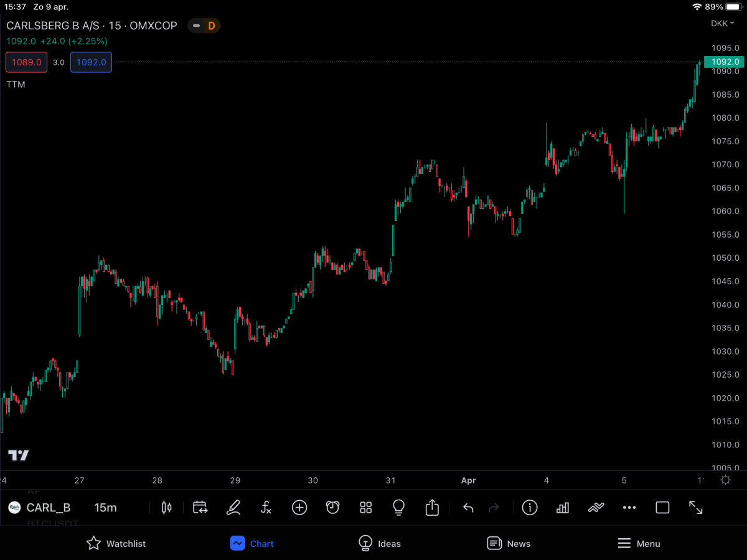Open the fx indicators menu

pyautogui.click(x=266, y=508)
